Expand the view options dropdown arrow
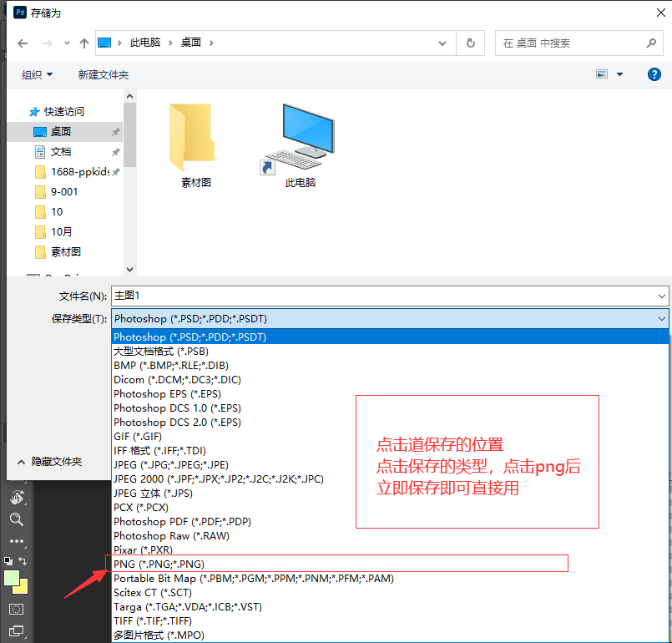 [619, 74]
